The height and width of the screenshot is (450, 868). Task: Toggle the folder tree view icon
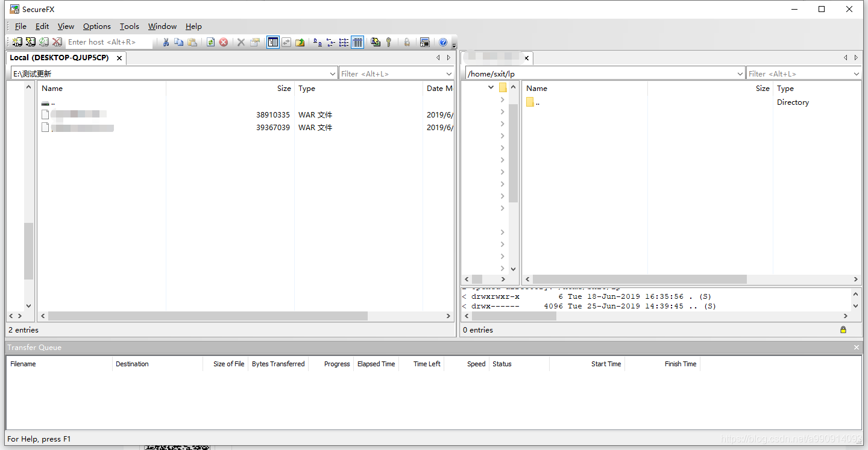coord(273,42)
